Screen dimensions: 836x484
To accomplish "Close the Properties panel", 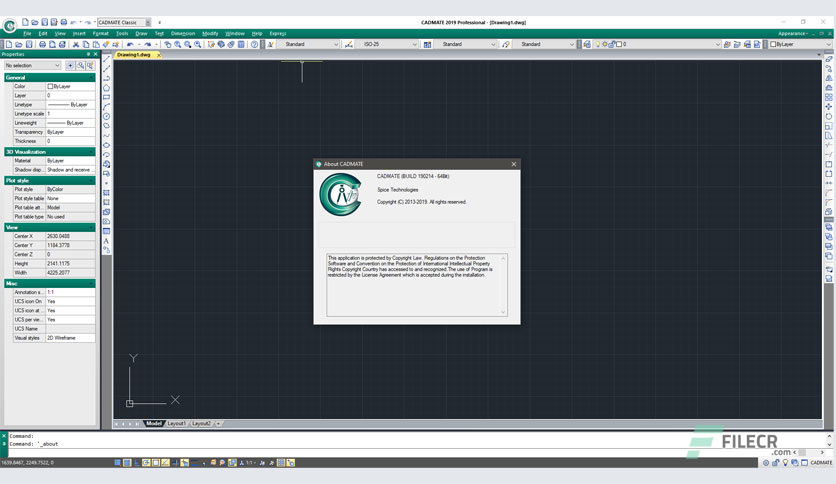I will (x=96, y=54).
